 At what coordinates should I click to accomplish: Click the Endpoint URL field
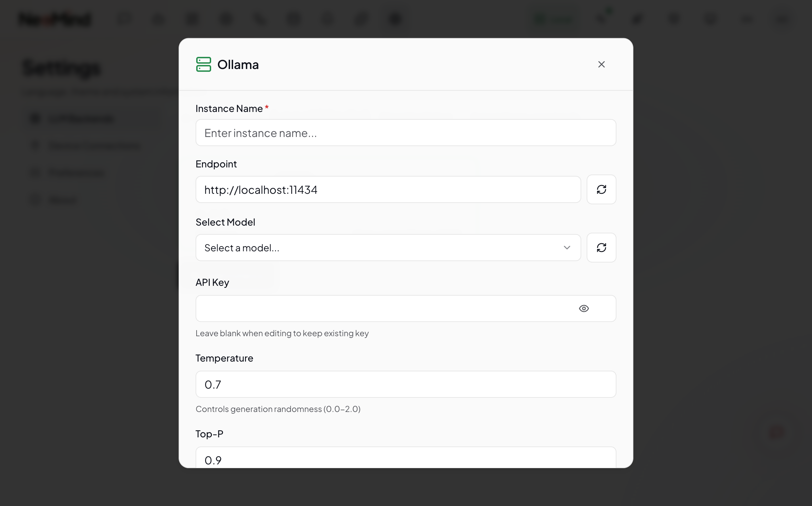click(388, 189)
